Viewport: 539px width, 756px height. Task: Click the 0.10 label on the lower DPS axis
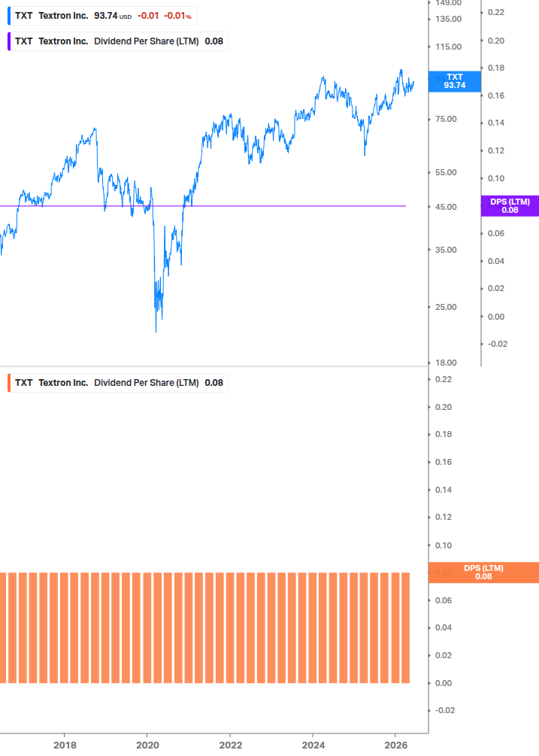click(444, 545)
